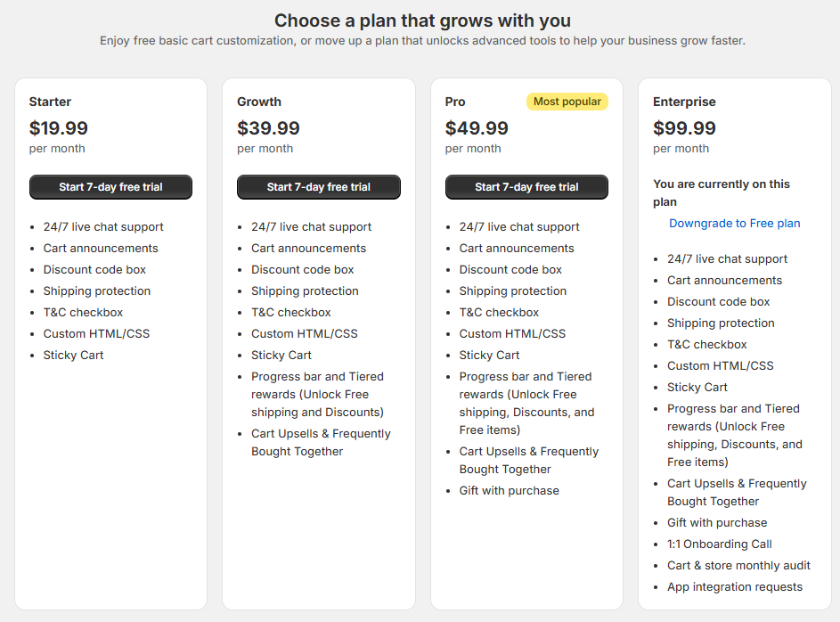The image size is (840, 622).
Task: Click the Pro plan heading
Action: tap(455, 102)
